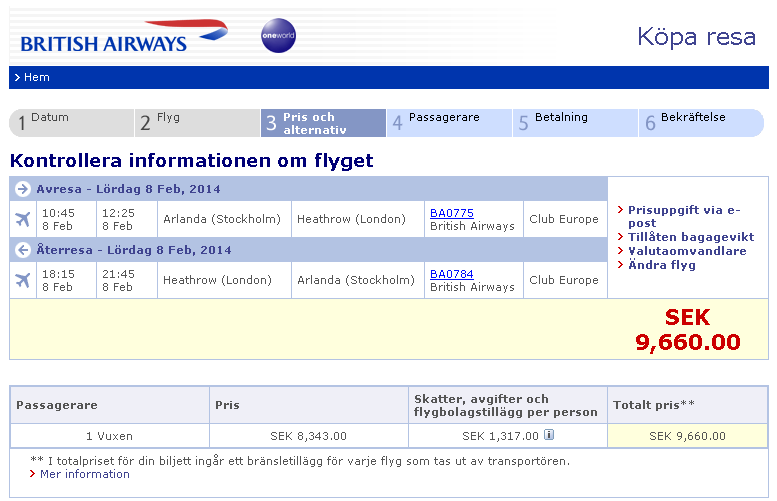Open the Valutaomvandlare currency converter

pos(686,251)
